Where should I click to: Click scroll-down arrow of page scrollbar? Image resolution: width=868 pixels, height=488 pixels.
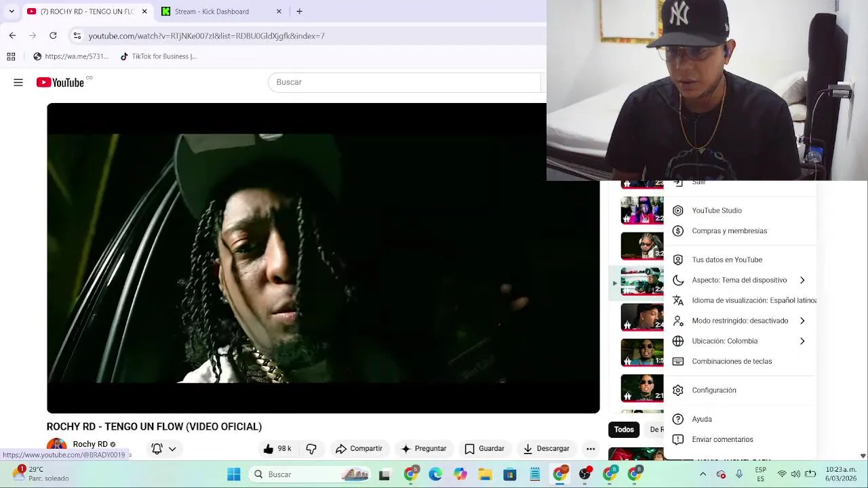tap(863, 456)
